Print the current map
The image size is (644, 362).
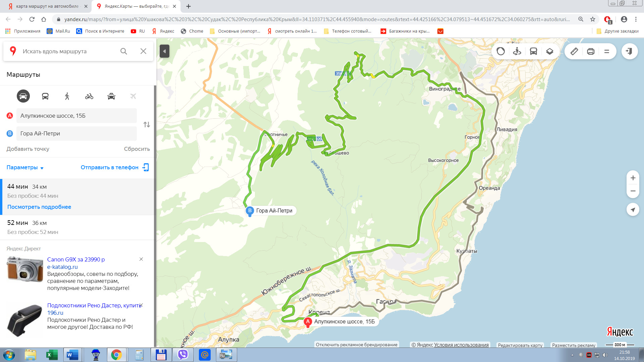point(591,51)
